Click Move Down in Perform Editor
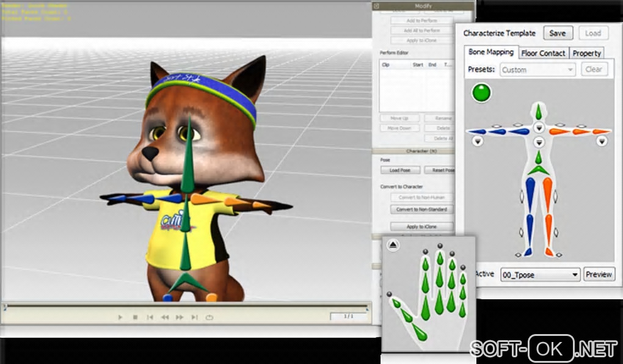 click(x=399, y=128)
